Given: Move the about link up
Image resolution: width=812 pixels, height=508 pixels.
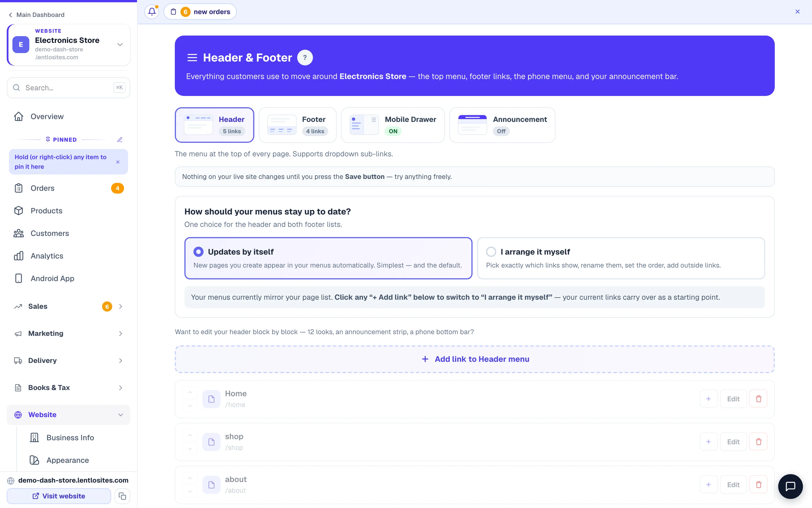Looking at the screenshot, I should 190,478.
